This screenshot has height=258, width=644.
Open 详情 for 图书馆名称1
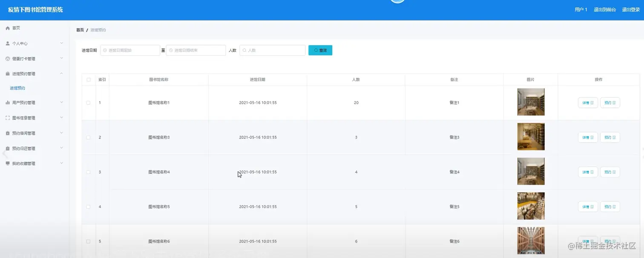[588, 103]
